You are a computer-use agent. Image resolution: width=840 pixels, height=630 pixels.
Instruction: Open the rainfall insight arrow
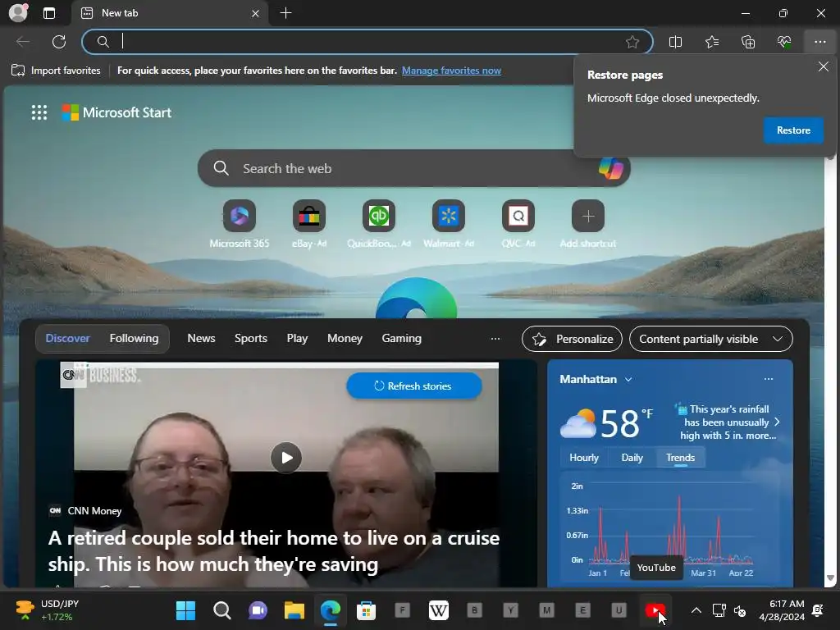[778, 422]
